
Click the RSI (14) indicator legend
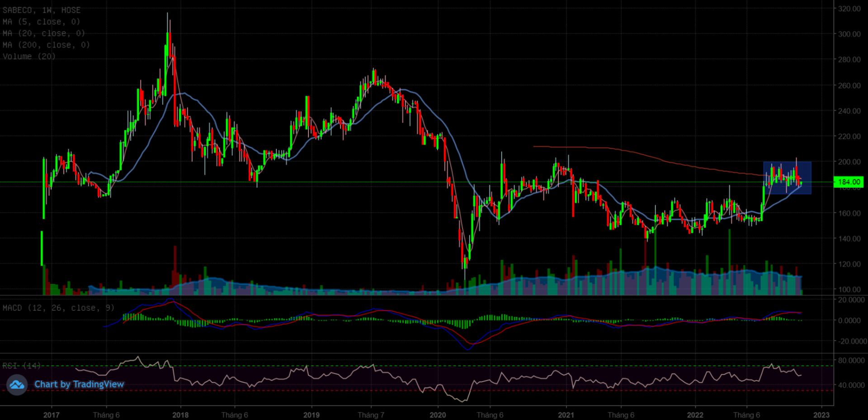click(21, 365)
